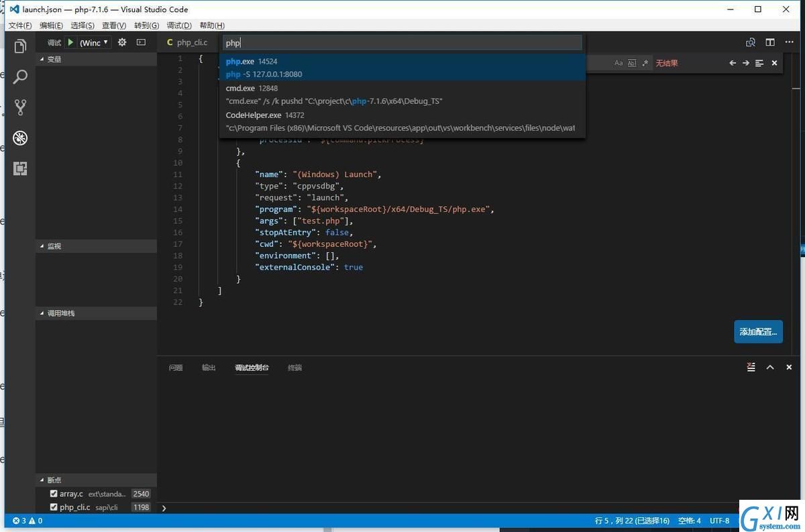Image resolution: width=805 pixels, height=532 pixels.
Task: Toggle php_cli.c breakpoint checkbox
Action: coord(54,507)
